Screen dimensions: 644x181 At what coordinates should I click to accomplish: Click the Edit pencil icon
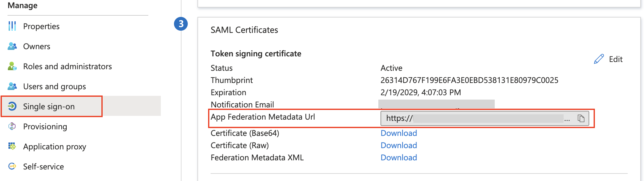click(599, 59)
